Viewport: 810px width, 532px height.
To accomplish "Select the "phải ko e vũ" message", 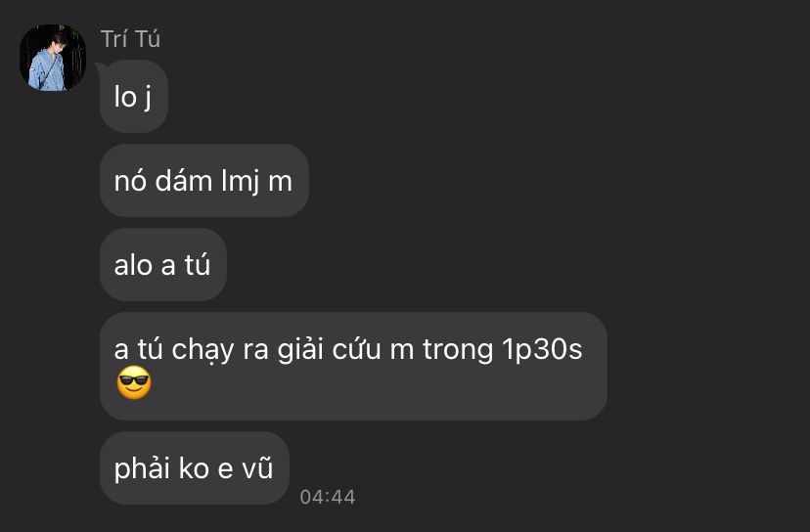I will (195, 468).
